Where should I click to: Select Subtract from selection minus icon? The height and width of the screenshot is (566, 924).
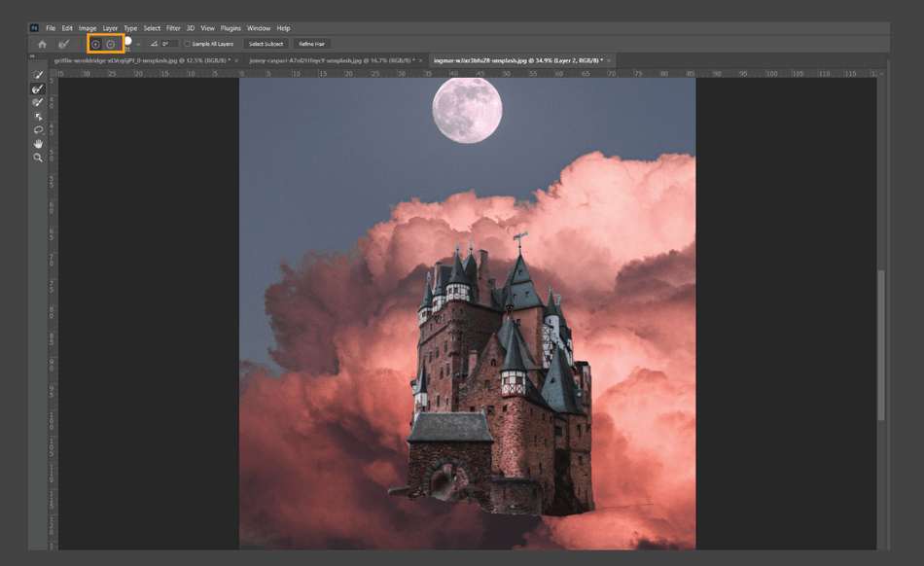[110, 44]
